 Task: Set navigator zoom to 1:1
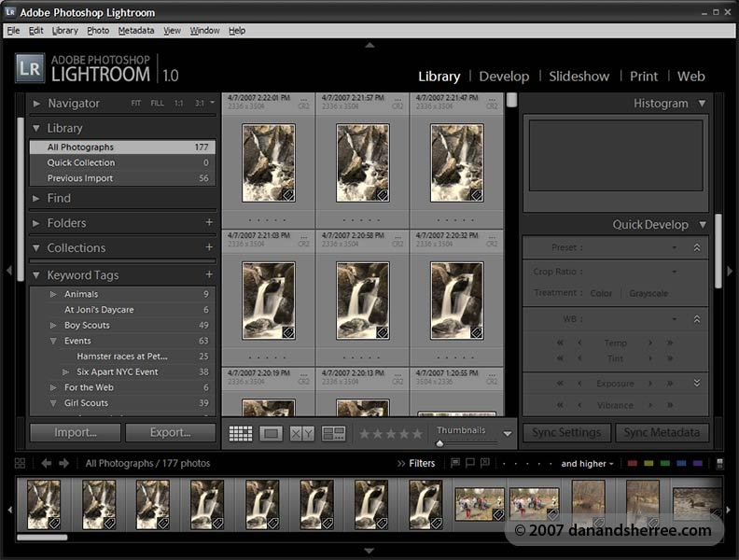pos(178,103)
